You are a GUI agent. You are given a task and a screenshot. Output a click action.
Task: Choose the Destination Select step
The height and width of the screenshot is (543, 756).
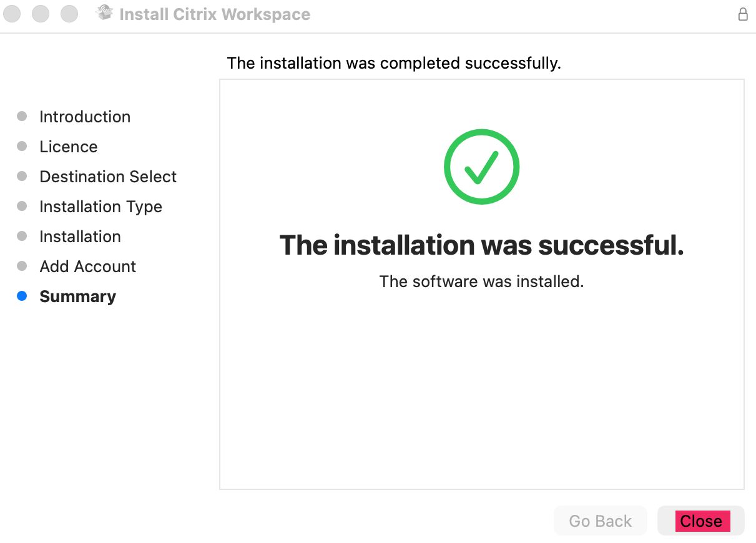pos(108,177)
